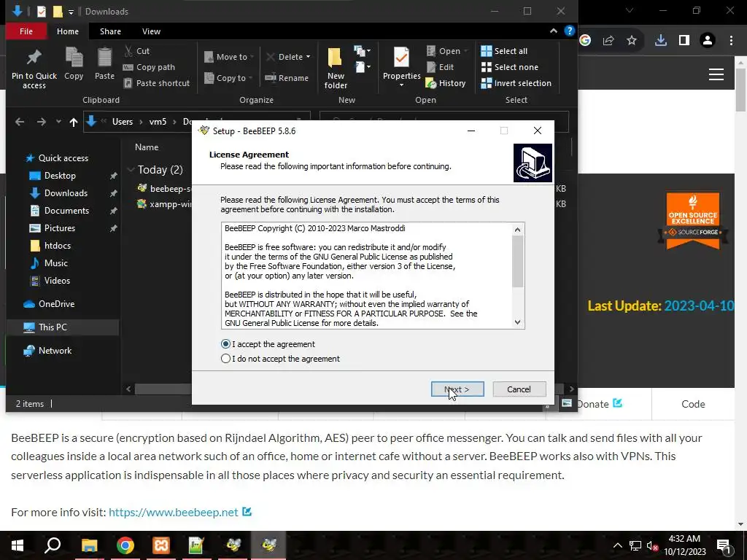Click History in Open group
Screen dimensions: 747x560
click(x=446, y=83)
